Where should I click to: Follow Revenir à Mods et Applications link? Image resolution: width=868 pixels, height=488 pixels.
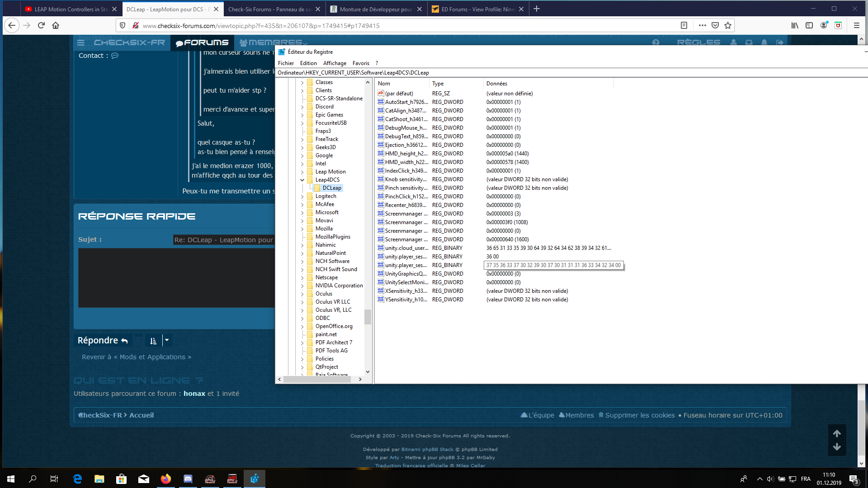[x=136, y=357]
